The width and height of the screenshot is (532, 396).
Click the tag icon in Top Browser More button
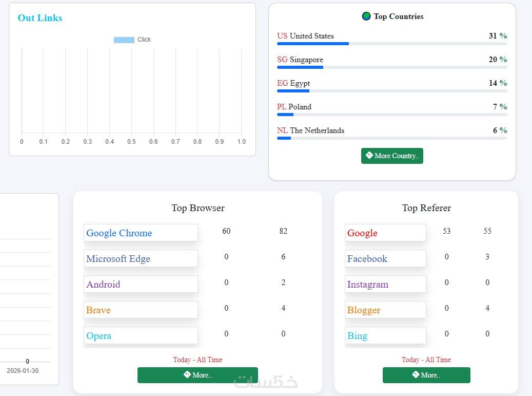pyautogui.click(x=187, y=374)
